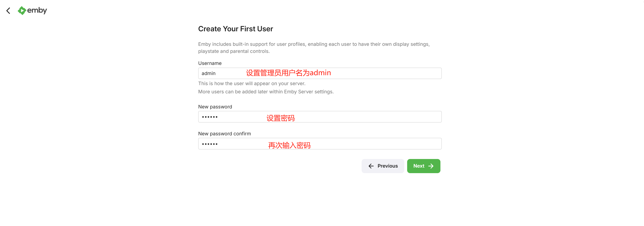
Task: Click the 'This is how the user will appear' hint
Action: tap(252, 84)
